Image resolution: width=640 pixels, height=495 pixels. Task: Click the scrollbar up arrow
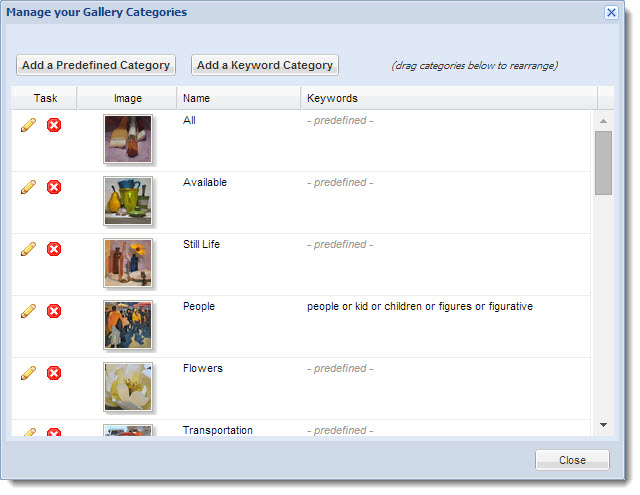(603, 121)
